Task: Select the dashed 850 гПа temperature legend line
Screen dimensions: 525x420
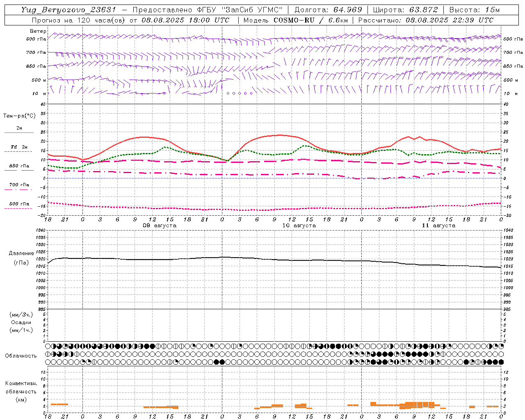Action: [x=19, y=170]
